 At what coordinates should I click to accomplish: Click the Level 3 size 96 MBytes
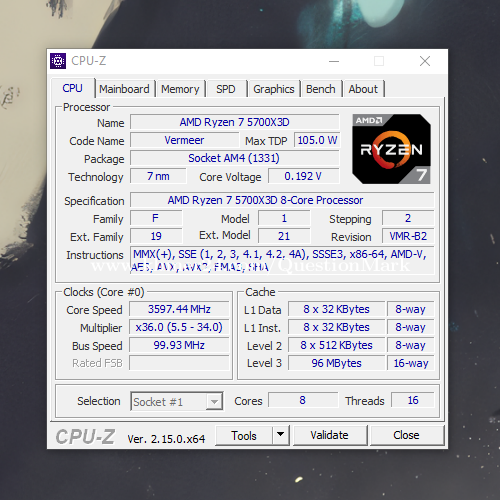coord(336,363)
